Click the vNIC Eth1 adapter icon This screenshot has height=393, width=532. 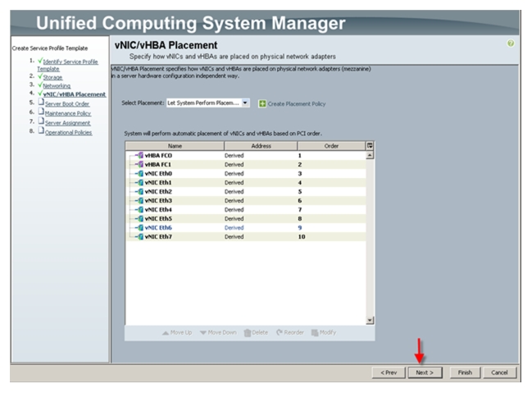[x=140, y=182]
